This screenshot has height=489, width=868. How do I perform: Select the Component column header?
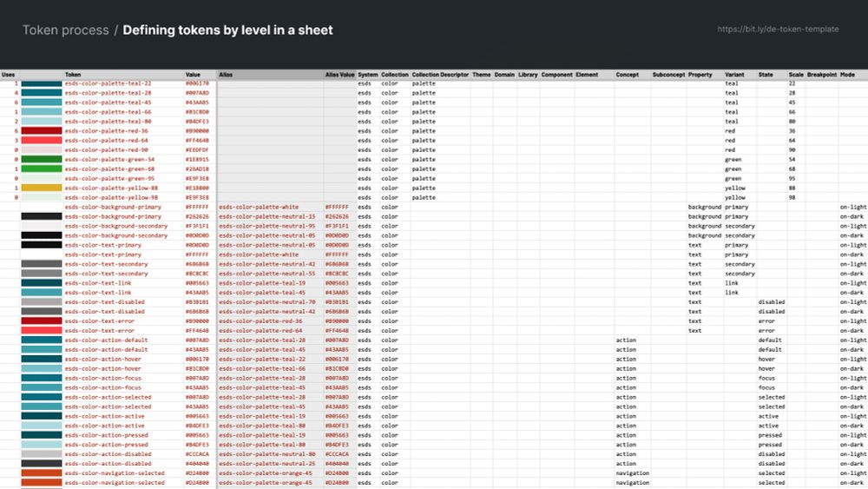click(x=557, y=74)
